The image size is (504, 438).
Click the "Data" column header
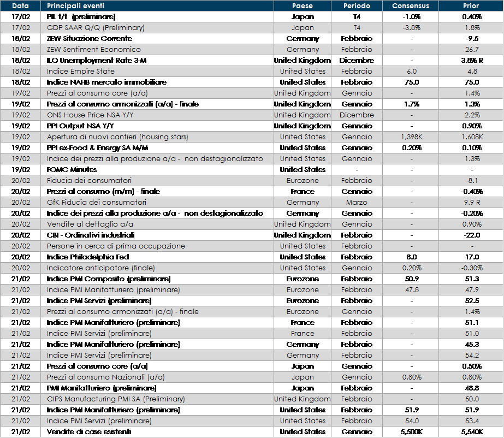coord(20,6)
